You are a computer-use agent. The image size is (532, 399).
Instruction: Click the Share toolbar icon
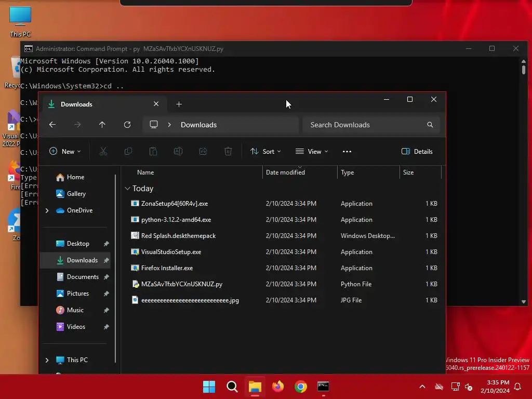pyautogui.click(x=203, y=151)
